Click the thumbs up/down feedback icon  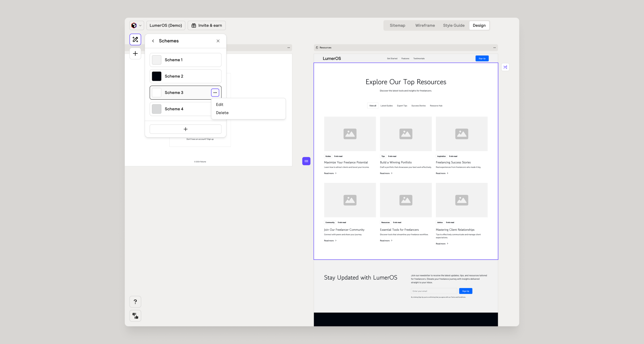point(135,316)
